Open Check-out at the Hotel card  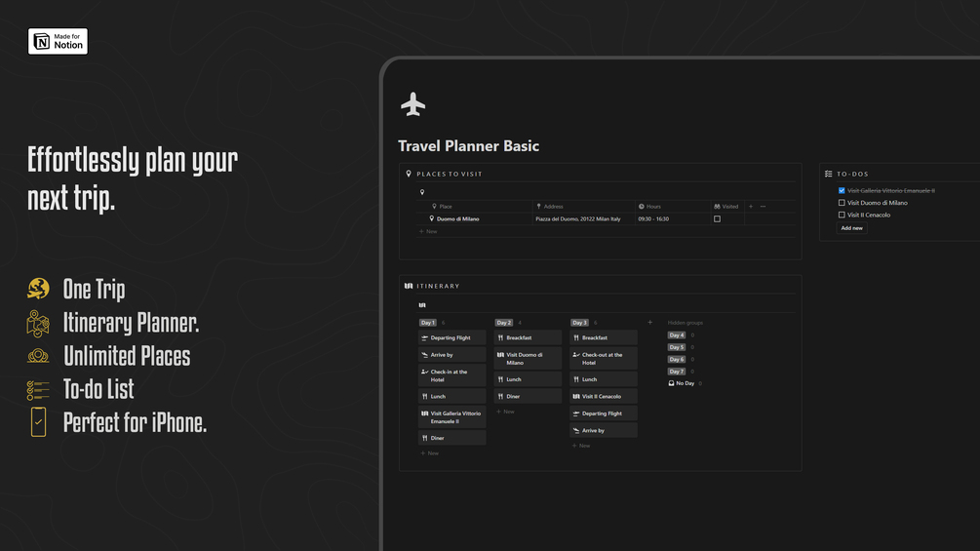604,359
